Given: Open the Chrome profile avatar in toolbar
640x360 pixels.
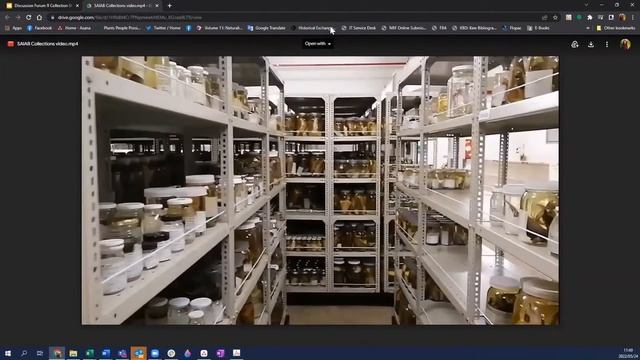Looking at the screenshot, I should pos(622,18).
